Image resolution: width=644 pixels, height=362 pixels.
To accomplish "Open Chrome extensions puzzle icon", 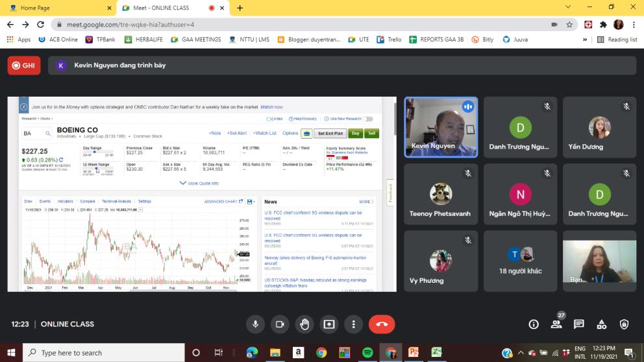I will click(x=603, y=25).
